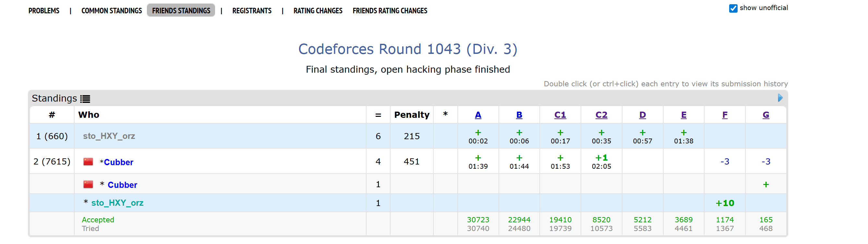Open FRIENDS RATING CHANGES tab
Screen dimensions: 868x244
pos(390,11)
